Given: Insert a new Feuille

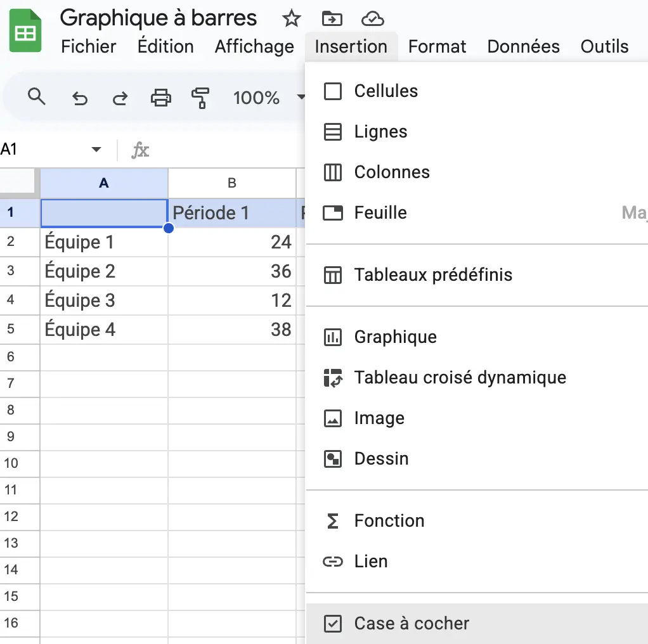Looking at the screenshot, I should (477, 213).
